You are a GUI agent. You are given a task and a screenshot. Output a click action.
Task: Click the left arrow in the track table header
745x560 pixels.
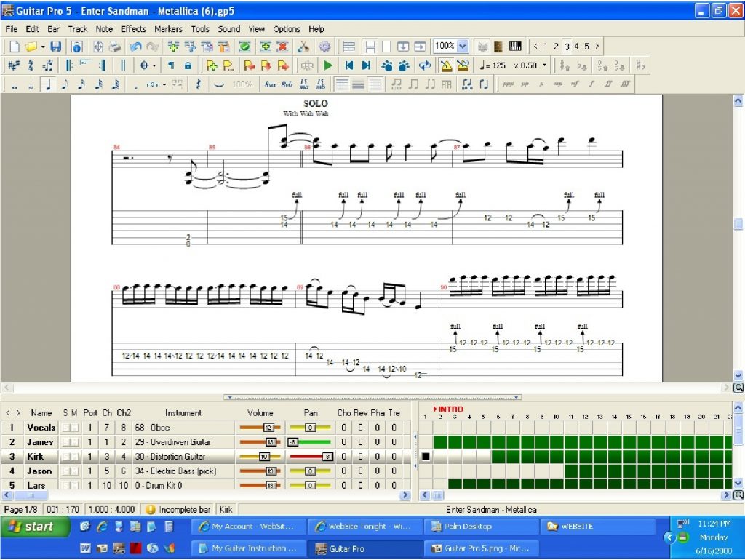point(7,413)
